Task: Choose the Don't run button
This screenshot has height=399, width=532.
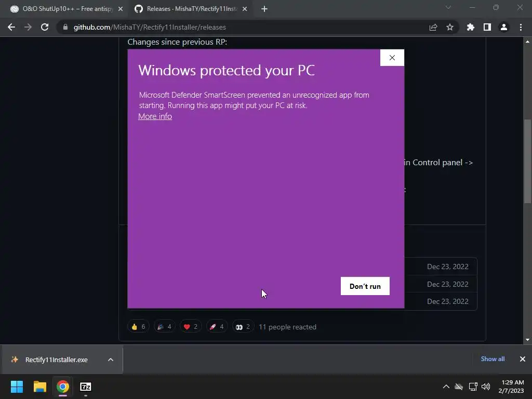Action: [365, 286]
